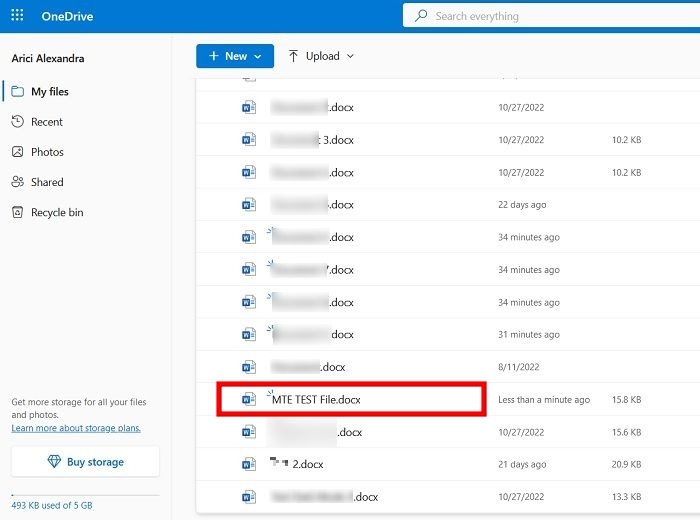Go to the Recent section
Image resolution: width=700 pixels, height=520 pixels.
pos(47,122)
